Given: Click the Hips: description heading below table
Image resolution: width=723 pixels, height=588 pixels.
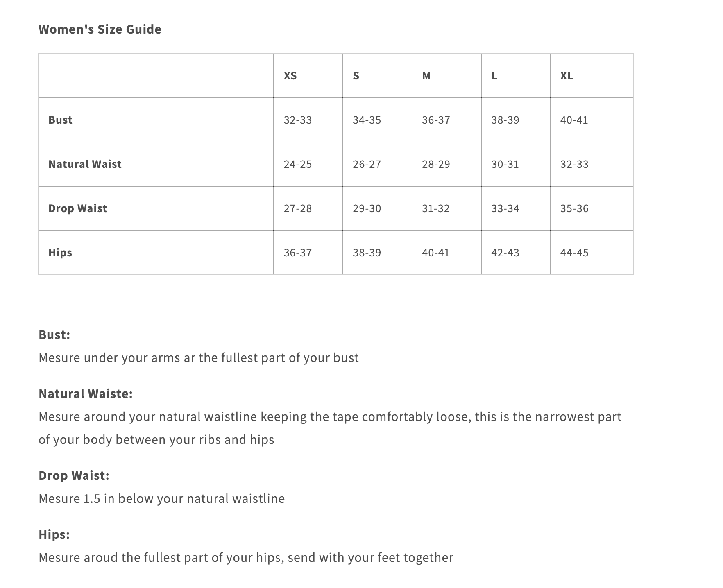Looking at the screenshot, I should tap(54, 534).
